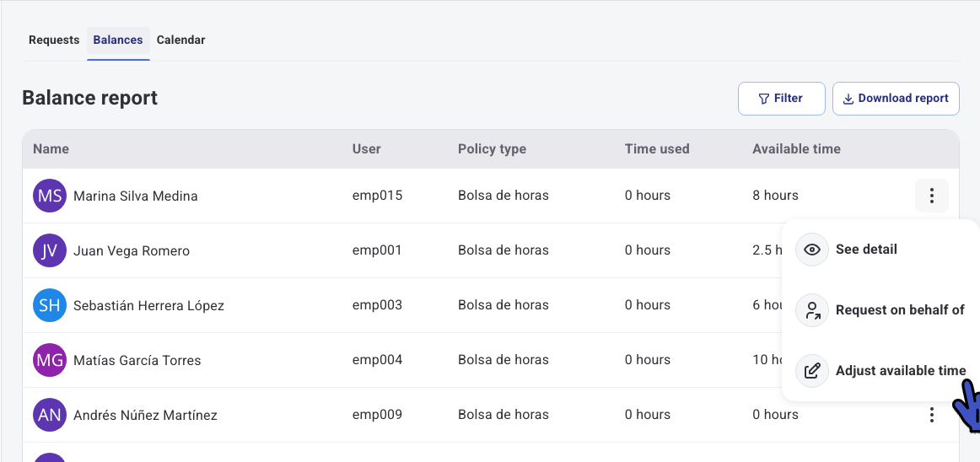Screen dimensions: 980x462
Task: Click user ID emp004
Action: pos(378,360)
